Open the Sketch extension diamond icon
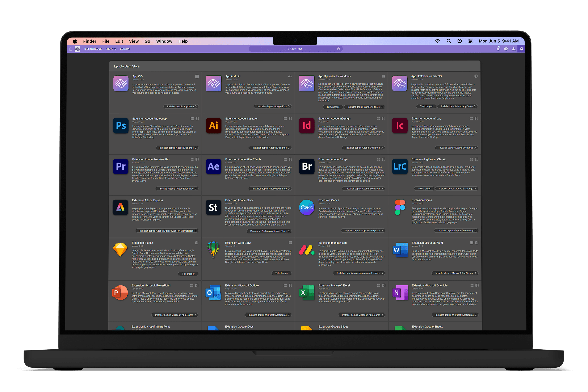This screenshot has width=588, height=392. pyautogui.click(x=120, y=250)
